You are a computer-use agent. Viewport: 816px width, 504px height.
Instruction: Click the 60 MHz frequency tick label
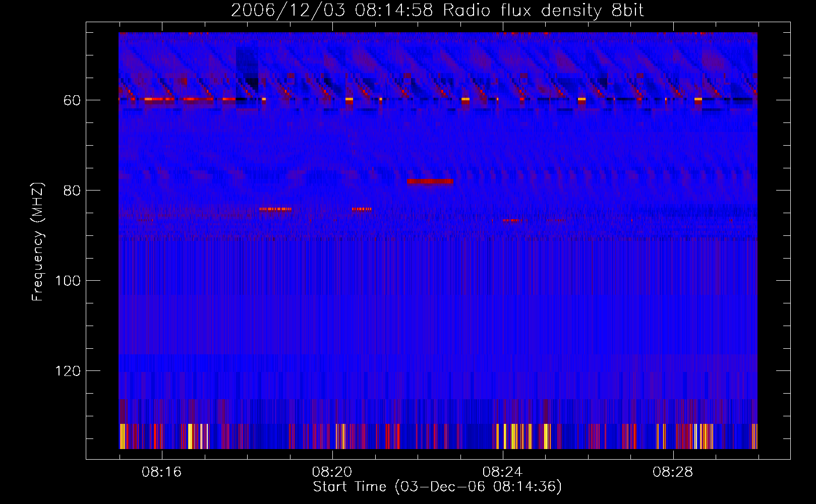coord(72,100)
